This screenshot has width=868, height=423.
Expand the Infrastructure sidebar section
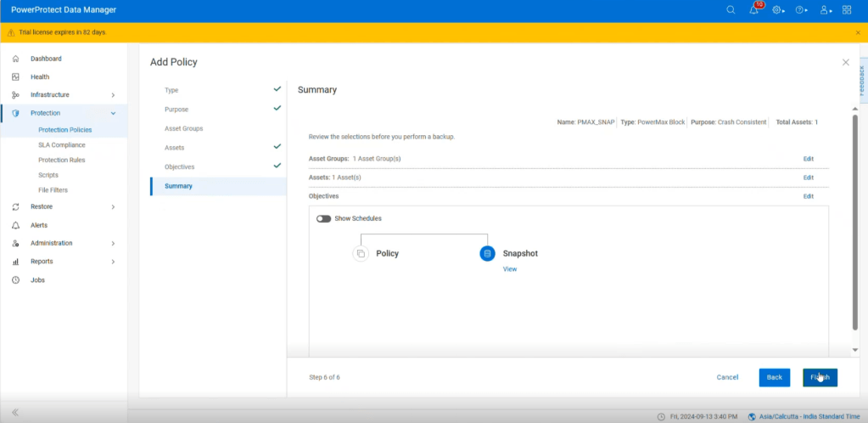(113, 95)
